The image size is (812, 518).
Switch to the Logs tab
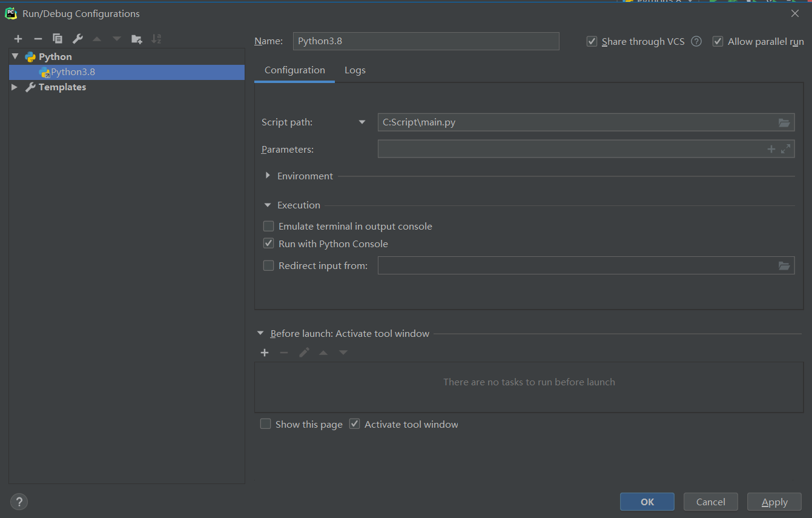355,70
